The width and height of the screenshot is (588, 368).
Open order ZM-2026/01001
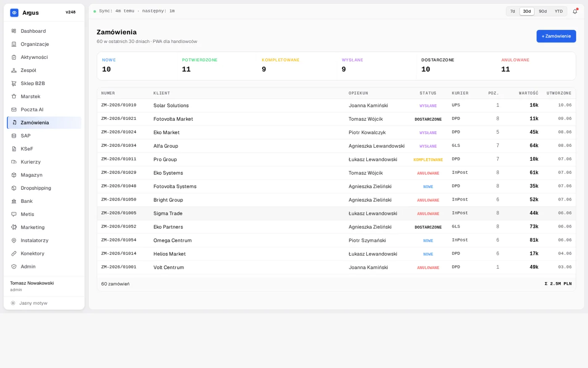[x=119, y=267]
